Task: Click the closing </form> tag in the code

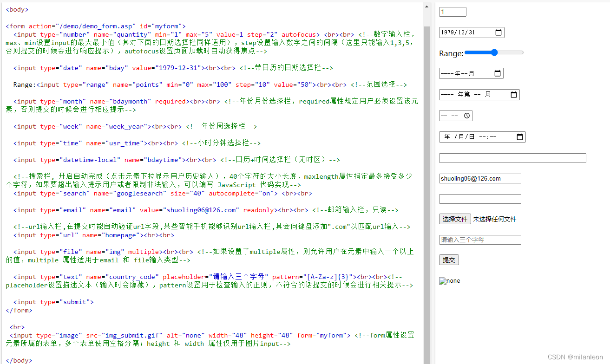Action: pyautogui.click(x=19, y=310)
